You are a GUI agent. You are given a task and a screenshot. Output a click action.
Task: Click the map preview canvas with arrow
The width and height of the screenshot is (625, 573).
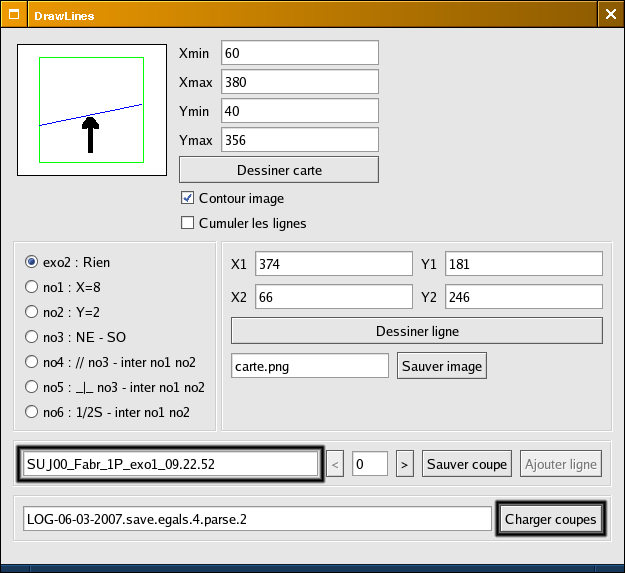click(92, 110)
